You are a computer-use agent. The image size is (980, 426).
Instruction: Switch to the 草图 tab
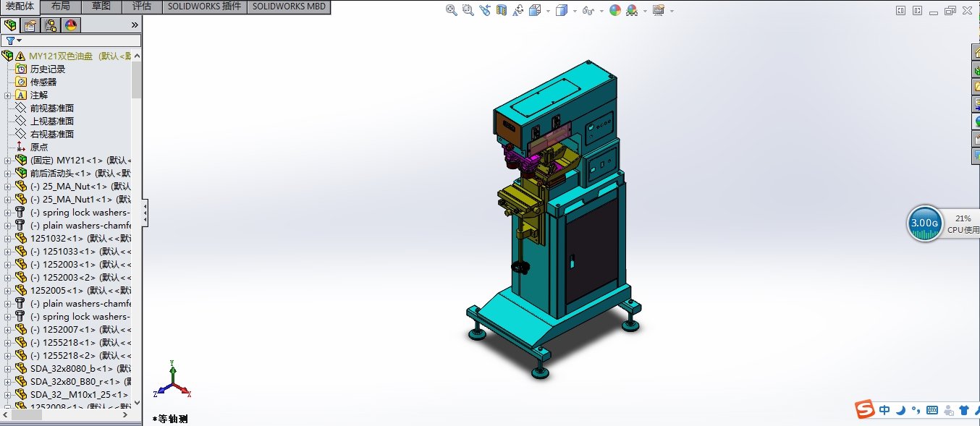point(101,7)
